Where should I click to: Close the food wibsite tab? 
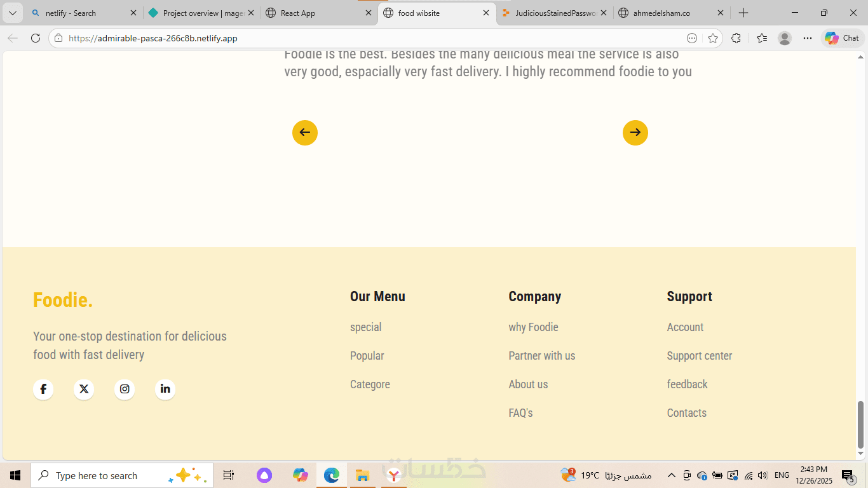tap(486, 13)
